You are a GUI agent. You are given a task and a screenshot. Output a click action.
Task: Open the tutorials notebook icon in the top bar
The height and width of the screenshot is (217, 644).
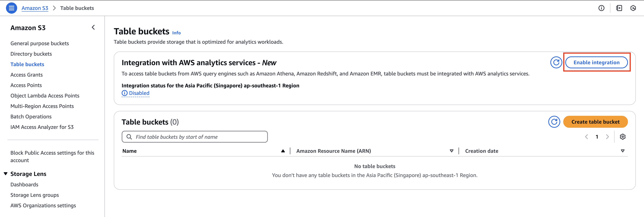pyautogui.click(x=619, y=8)
